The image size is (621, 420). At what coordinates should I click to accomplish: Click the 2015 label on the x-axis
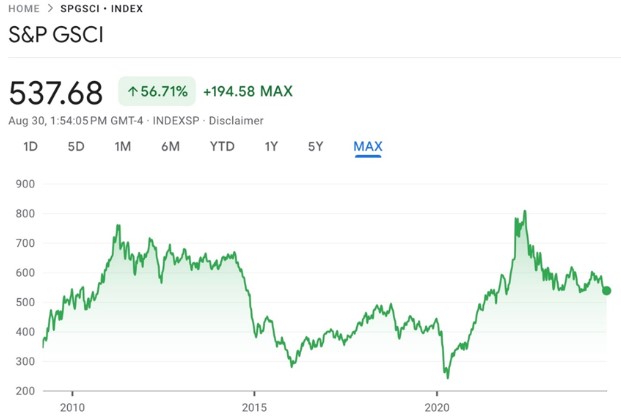click(254, 408)
